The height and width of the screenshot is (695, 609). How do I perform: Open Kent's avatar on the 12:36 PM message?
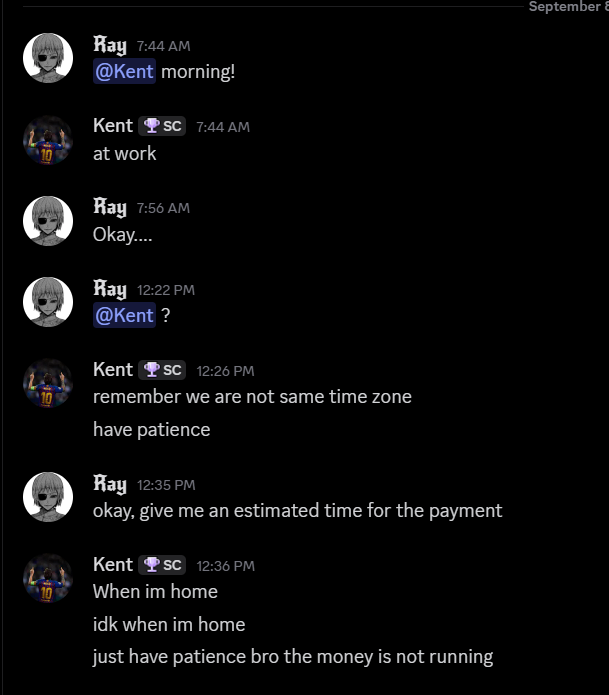(48, 578)
